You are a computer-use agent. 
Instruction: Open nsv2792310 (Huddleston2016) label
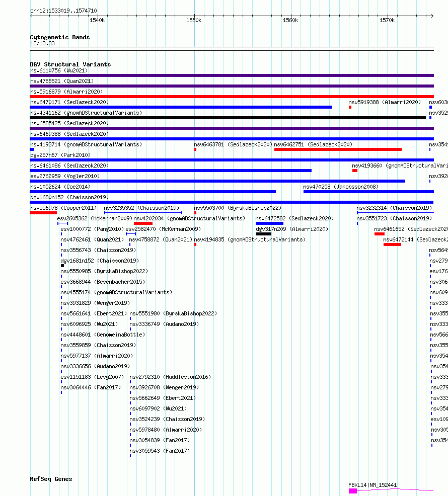pos(170,377)
